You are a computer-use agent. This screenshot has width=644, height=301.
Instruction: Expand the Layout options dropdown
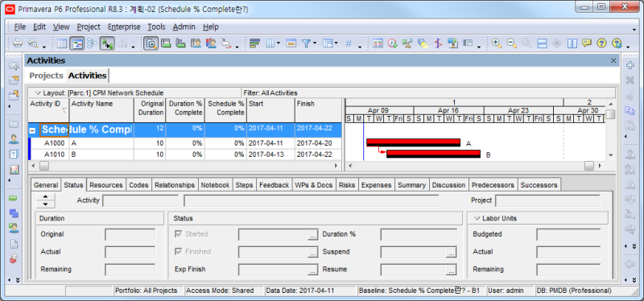point(38,93)
